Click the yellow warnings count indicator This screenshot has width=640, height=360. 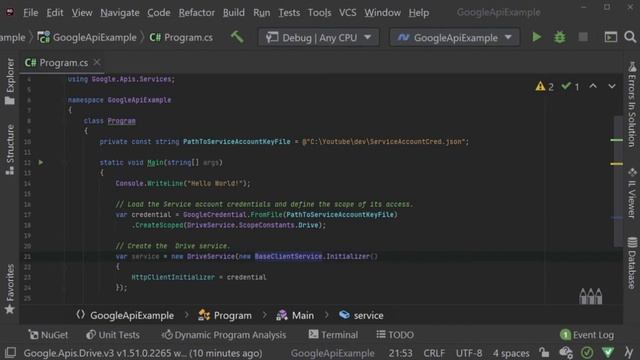544,87
